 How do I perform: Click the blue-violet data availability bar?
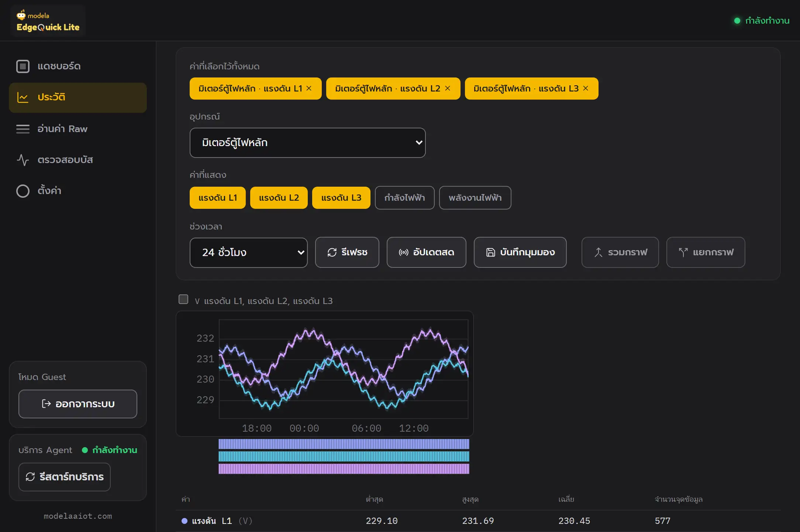click(x=344, y=444)
